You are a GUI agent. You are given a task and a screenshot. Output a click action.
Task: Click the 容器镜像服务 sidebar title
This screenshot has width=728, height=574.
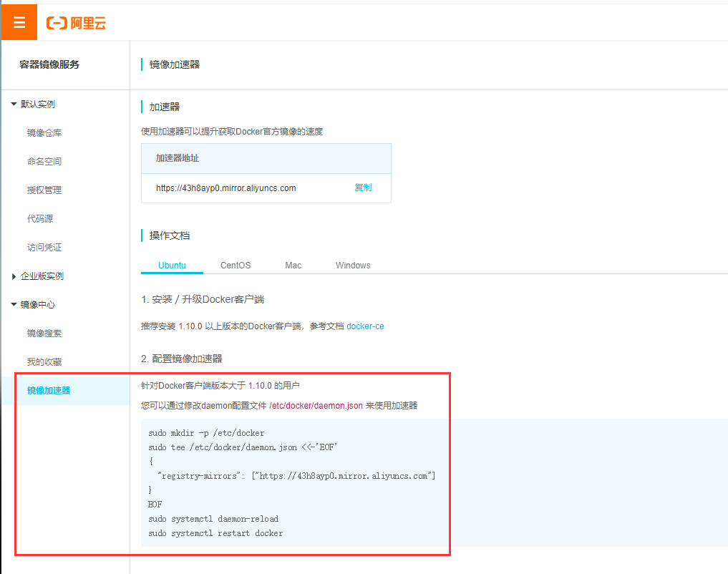tap(49, 64)
